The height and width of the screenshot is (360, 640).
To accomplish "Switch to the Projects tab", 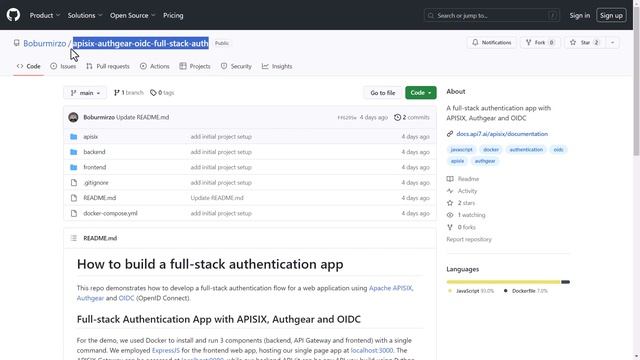I will tap(195, 66).
